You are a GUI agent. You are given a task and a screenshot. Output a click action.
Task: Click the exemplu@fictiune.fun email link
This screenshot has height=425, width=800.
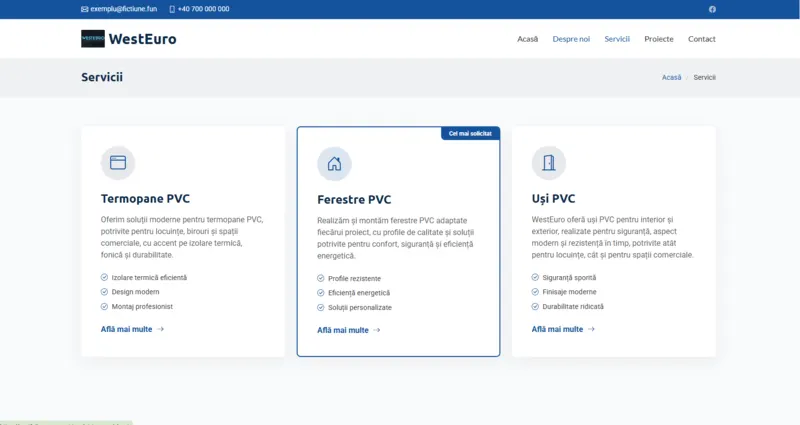coord(123,9)
